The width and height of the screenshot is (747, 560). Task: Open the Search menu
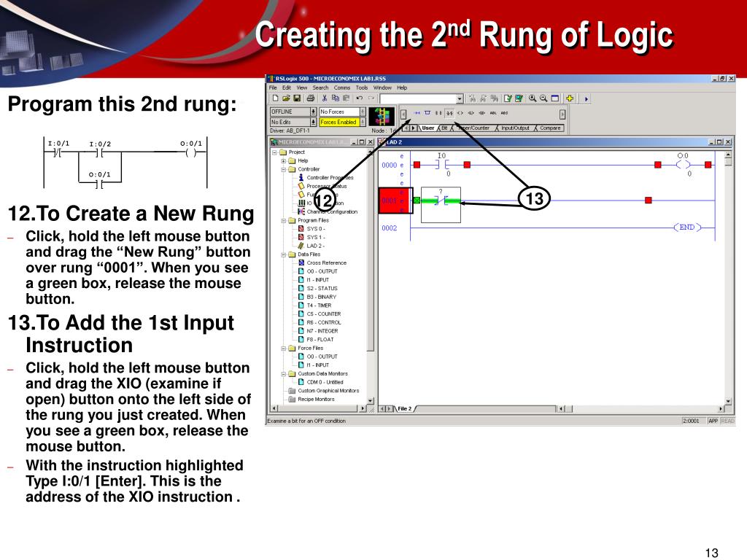point(321,87)
